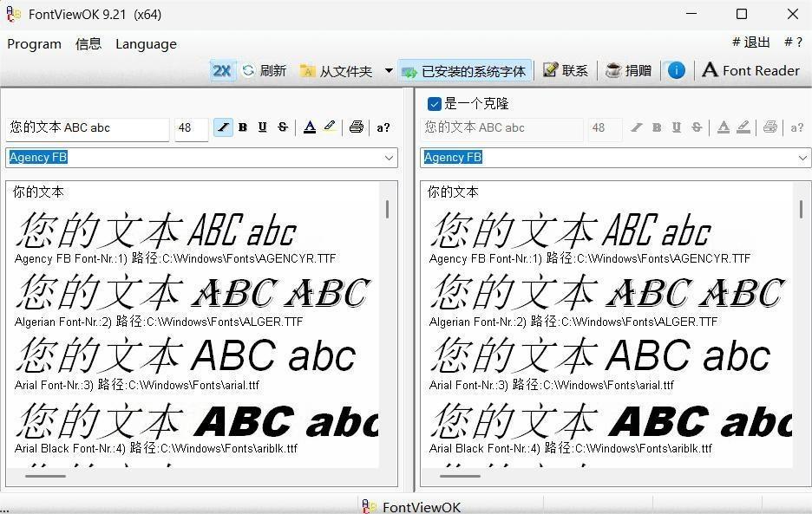Open the Language menu
The height and width of the screenshot is (514, 812).
146,44
